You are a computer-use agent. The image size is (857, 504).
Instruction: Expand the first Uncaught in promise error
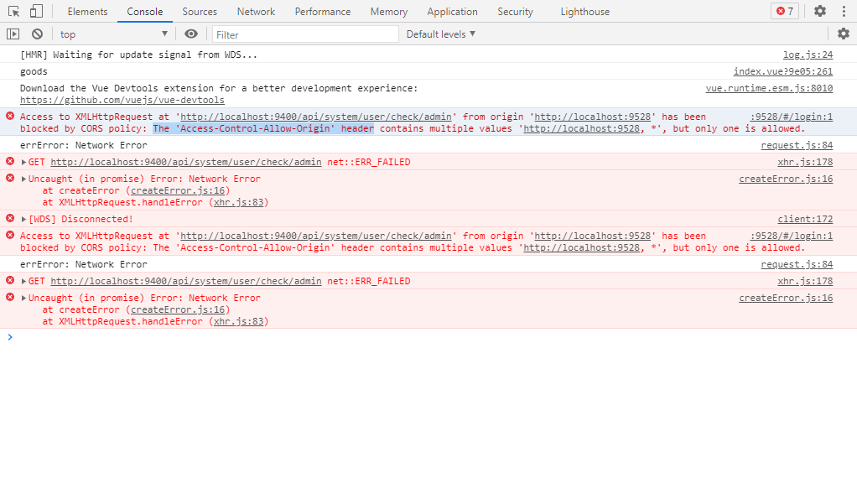pos(24,179)
